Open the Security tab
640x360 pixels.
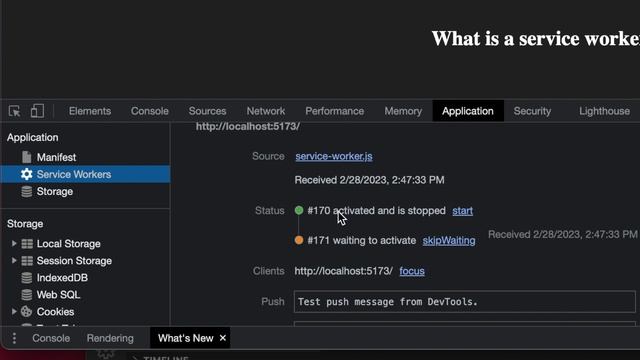click(x=532, y=111)
